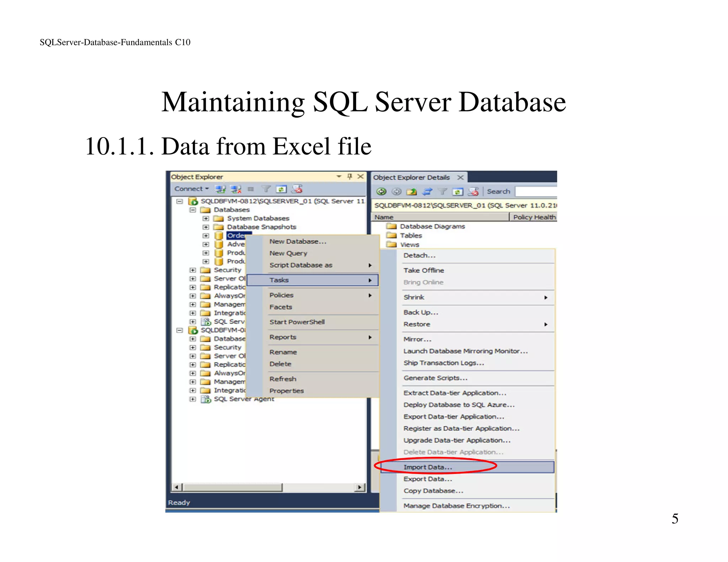This screenshot has height=562, width=728.
Task: Click the yellow cylinder icon beside Adve database
Action: coord(219,244)
